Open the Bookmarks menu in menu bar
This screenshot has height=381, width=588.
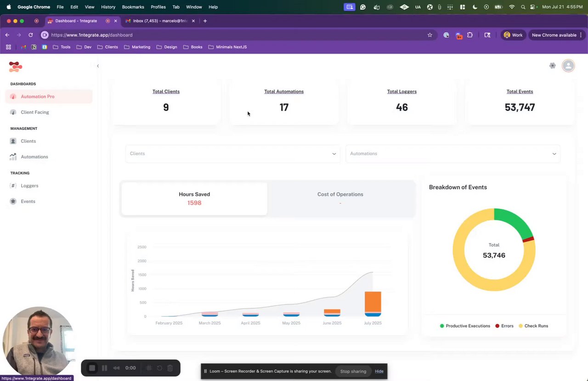click(x=133, y=7)
